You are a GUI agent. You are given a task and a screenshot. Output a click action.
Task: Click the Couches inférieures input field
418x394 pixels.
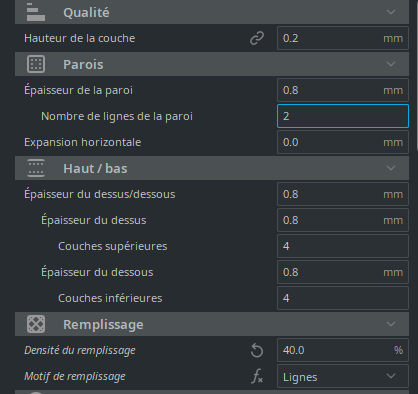(x=343, y=298)
